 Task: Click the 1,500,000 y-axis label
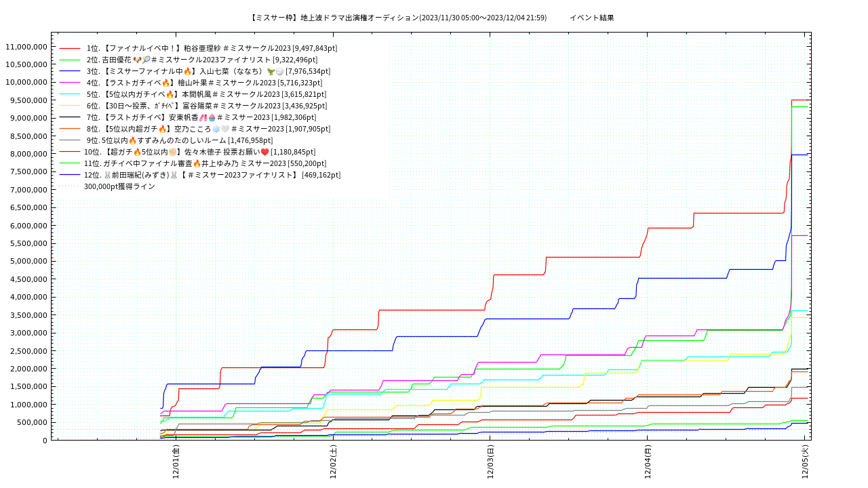click(x=28, y=386)
